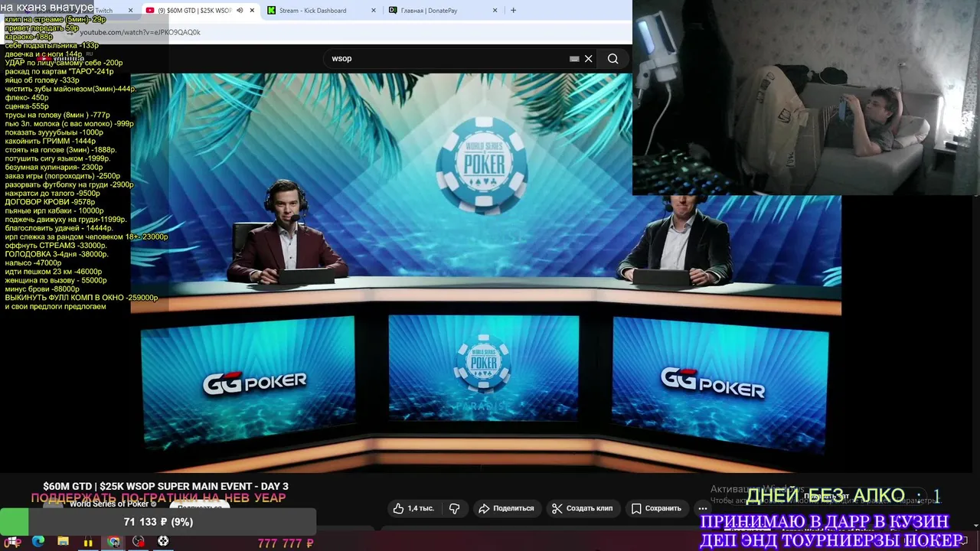Screen dimensions: 980x551
Task: Open the yellow headphones app on taskbar
Action: coord(88,542)
